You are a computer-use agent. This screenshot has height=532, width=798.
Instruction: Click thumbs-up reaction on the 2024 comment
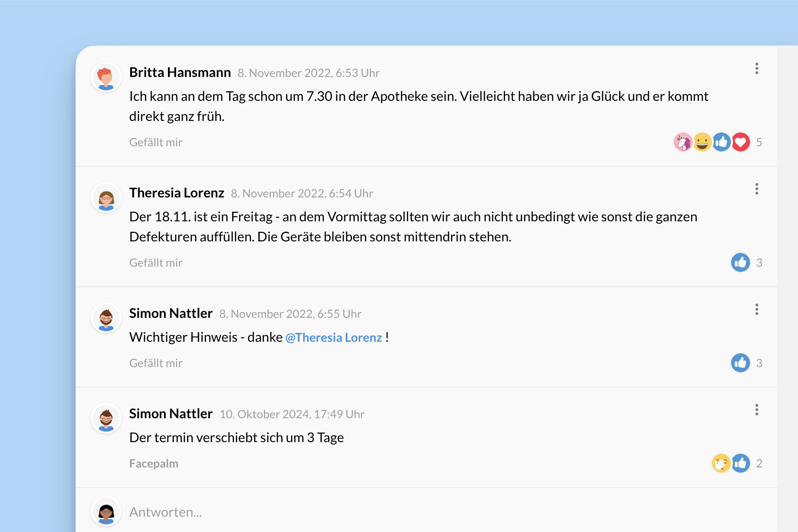(741, 463)
